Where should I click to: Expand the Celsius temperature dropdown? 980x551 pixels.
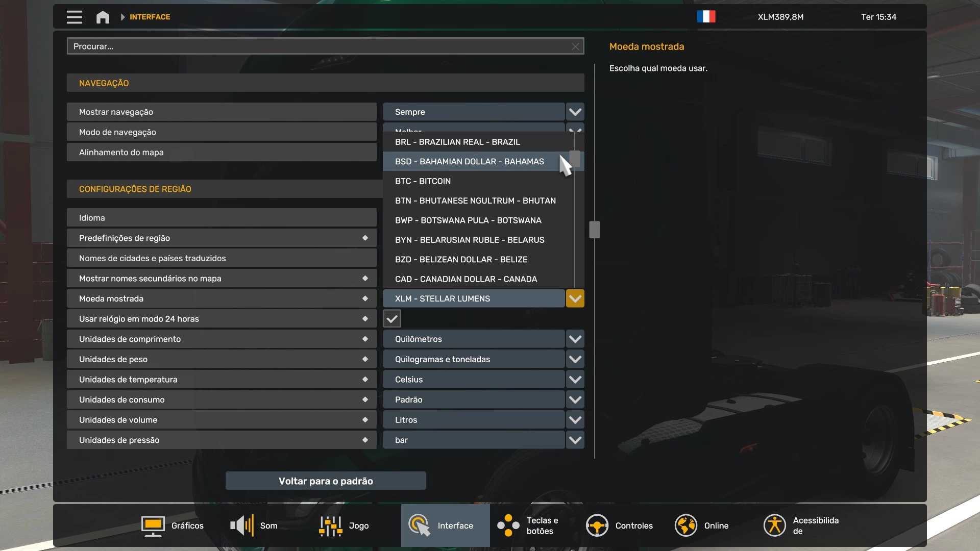pyautogui.click(x=575, y=380)
